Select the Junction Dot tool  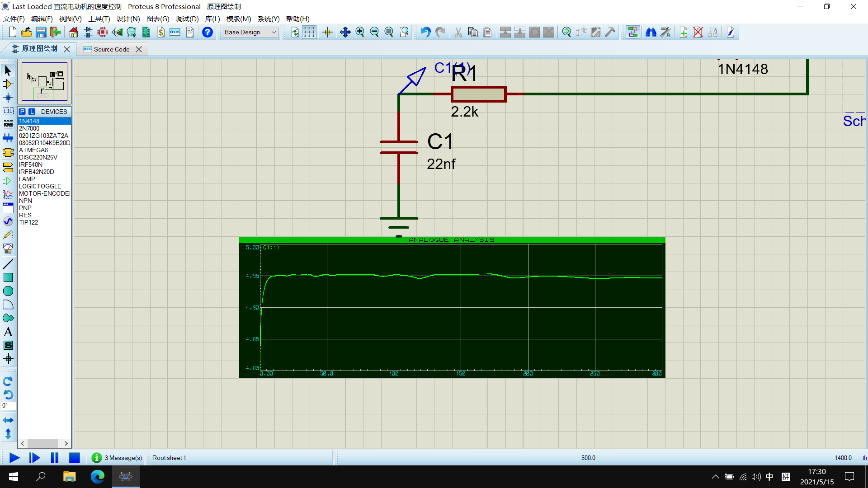[x=8, y=98]
